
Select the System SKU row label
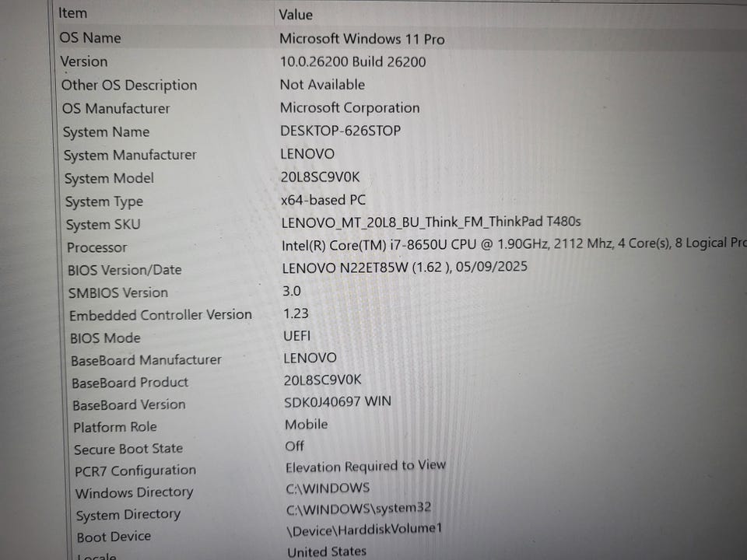coord(103,225)
